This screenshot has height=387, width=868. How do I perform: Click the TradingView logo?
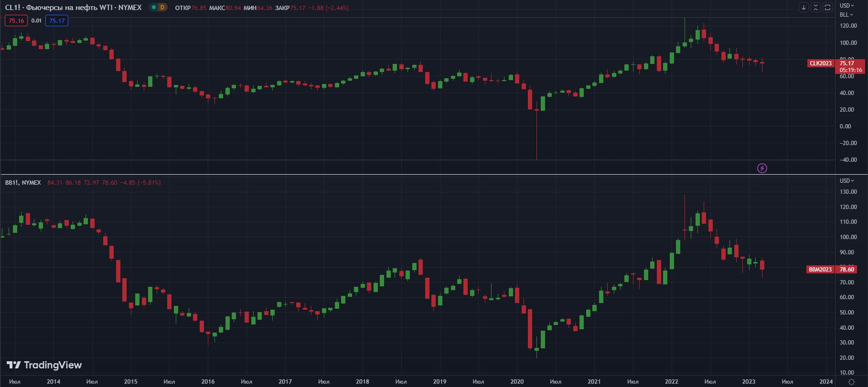click(x=44, y=365)
